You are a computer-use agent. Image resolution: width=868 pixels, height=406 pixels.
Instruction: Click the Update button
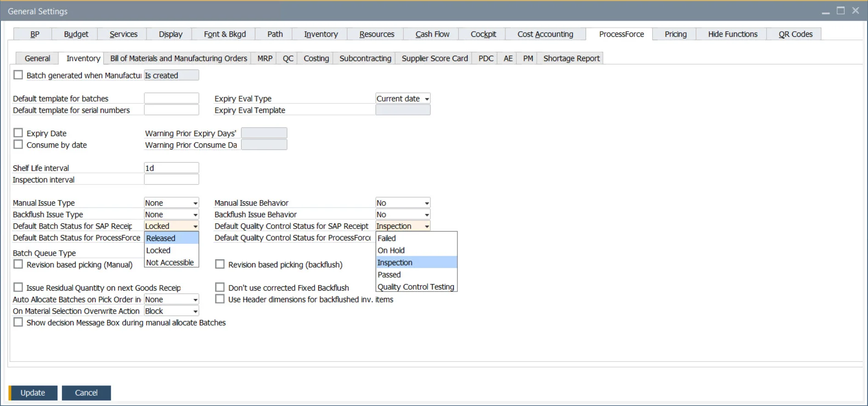[33, 393]
